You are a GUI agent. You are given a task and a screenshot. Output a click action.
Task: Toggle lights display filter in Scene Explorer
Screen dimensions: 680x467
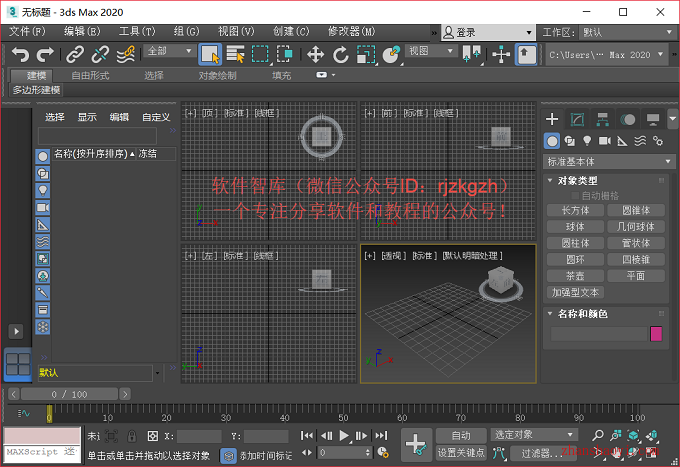(x=42, y=190)
